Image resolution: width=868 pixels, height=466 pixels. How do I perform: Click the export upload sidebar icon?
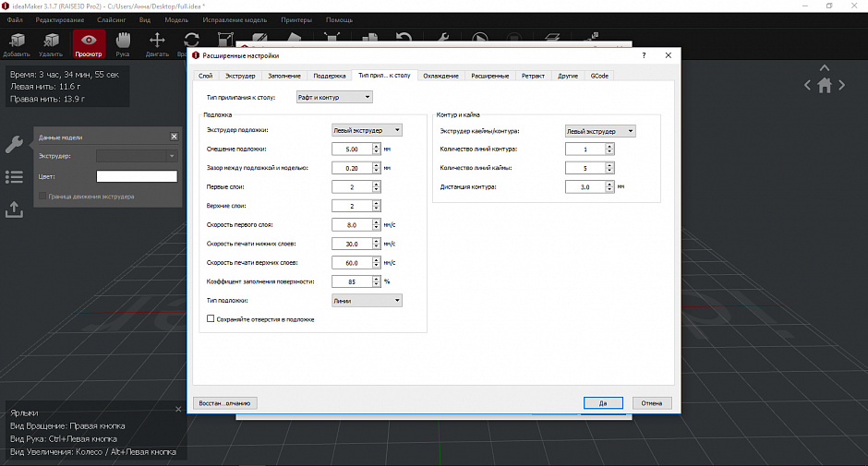14,209
